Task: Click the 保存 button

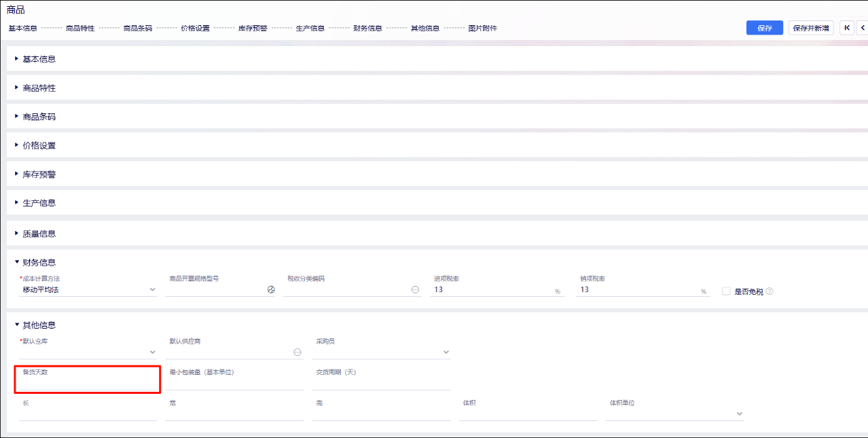Action: pos(765,28)
